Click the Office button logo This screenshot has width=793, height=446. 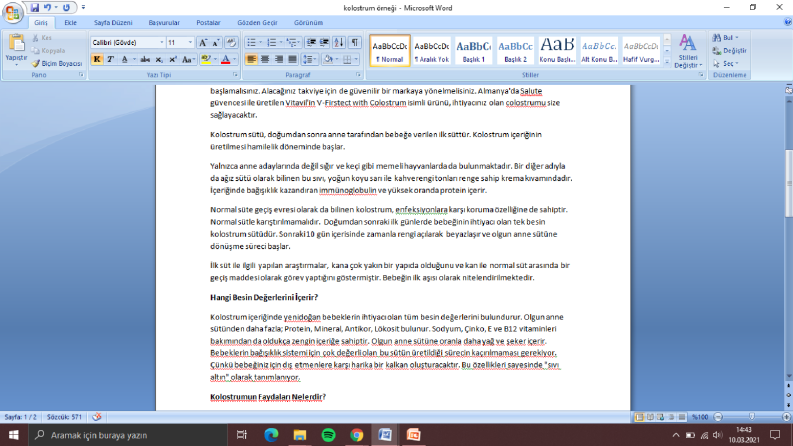[13, 12]
